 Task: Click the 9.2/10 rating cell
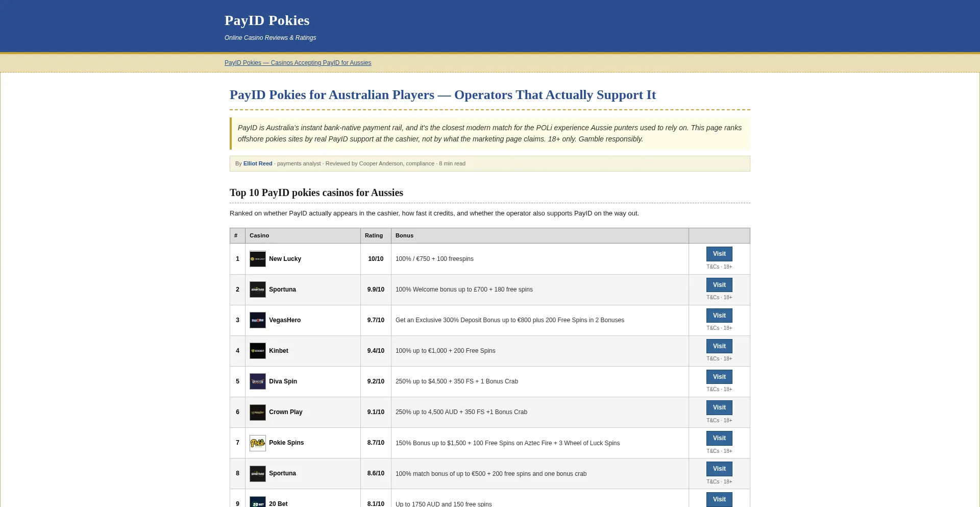[376, 381]
